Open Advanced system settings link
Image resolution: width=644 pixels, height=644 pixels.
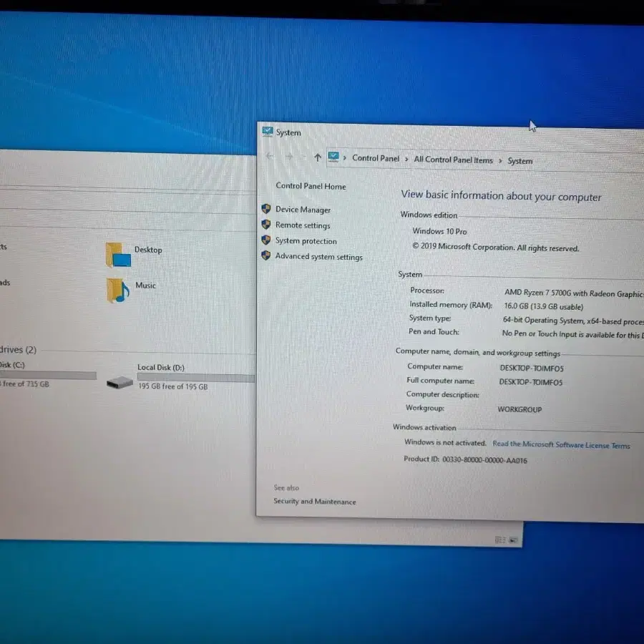[x=318, y=257]
